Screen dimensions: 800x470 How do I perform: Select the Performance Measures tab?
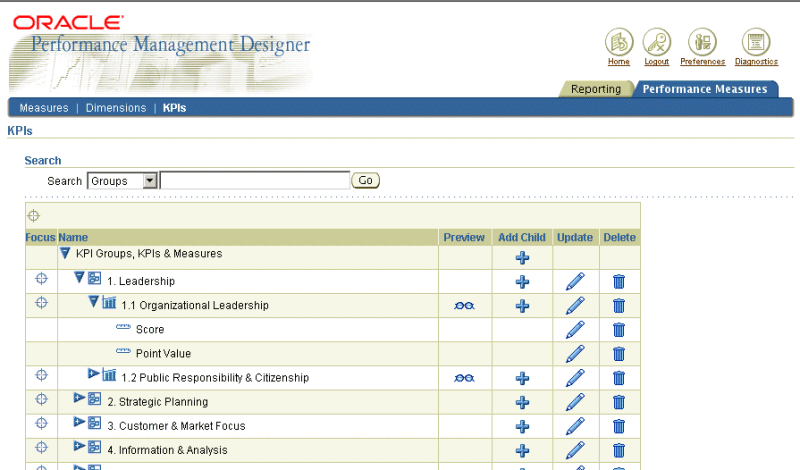[705, 89]
